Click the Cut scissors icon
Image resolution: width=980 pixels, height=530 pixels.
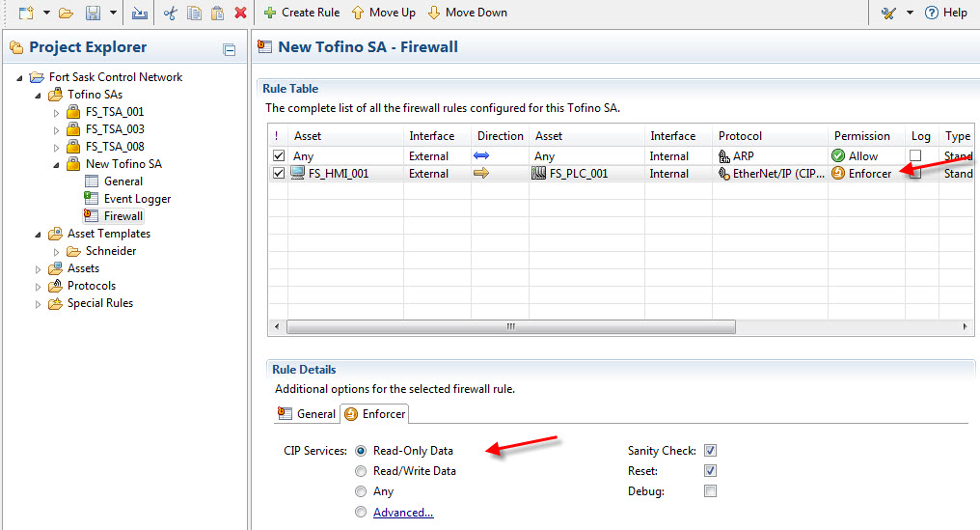coord(170,13)
